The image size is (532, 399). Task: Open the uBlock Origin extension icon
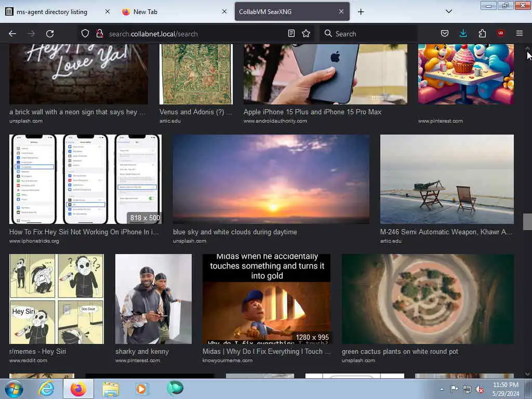501,33
